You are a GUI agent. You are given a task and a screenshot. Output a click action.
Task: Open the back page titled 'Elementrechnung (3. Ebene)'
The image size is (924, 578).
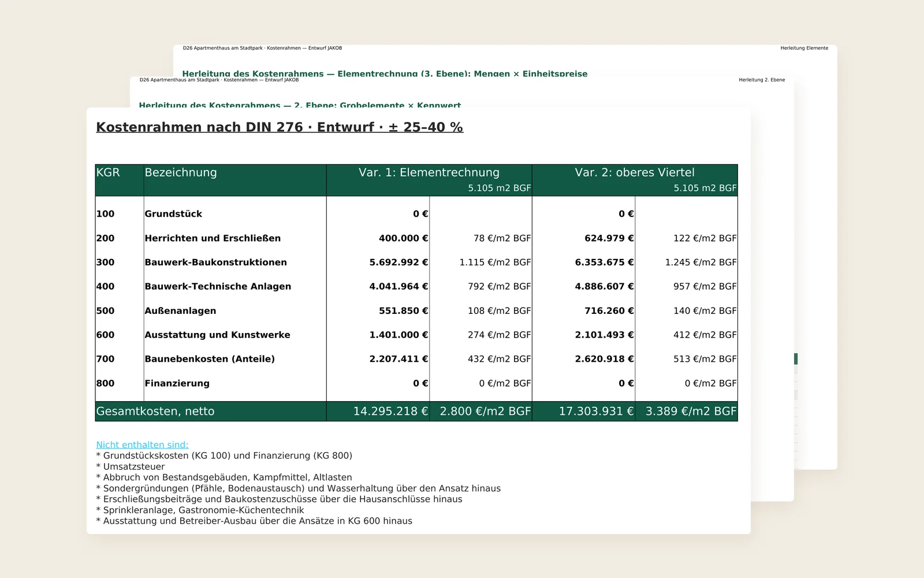tap(385, 74)
